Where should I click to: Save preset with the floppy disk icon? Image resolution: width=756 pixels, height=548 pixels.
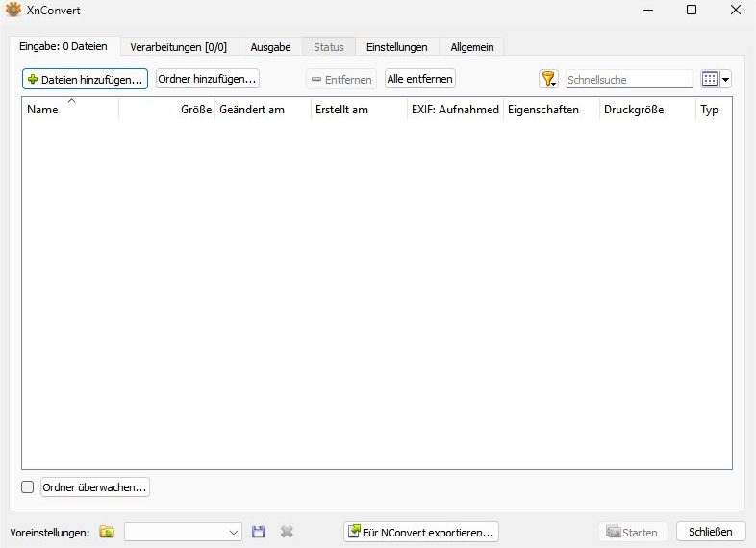tap(258, 532)
